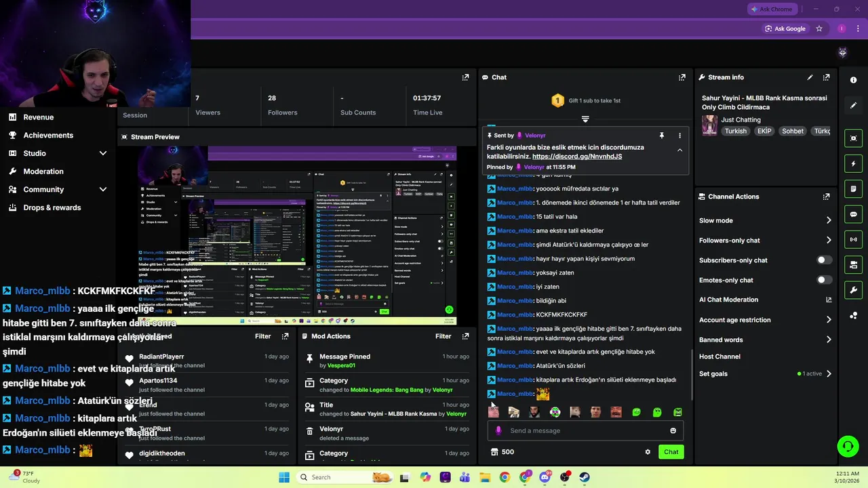This screenshot has height=488, width=868.
Task: Pop out the Chat panel
Action: click(x=682, y=77)
